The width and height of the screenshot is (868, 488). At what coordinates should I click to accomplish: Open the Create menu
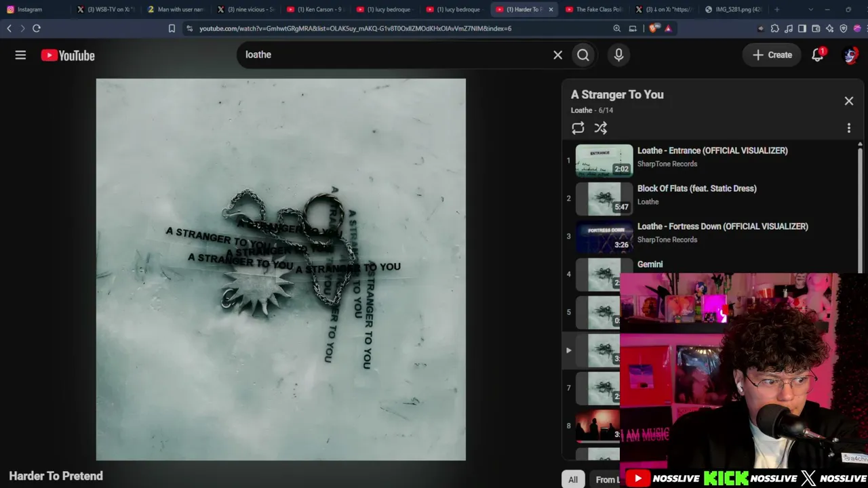coord(772,55)
